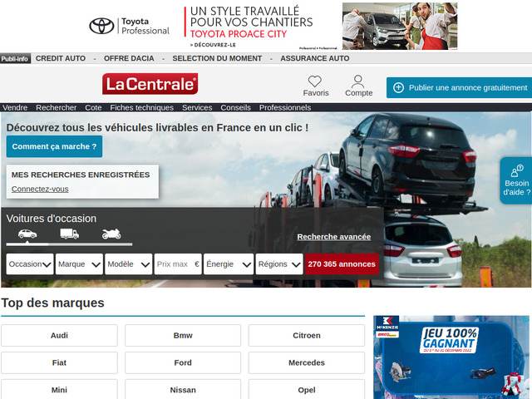532x399 pixels.
Task: Open the Rechercher menu
Action: tap(57, 107)
